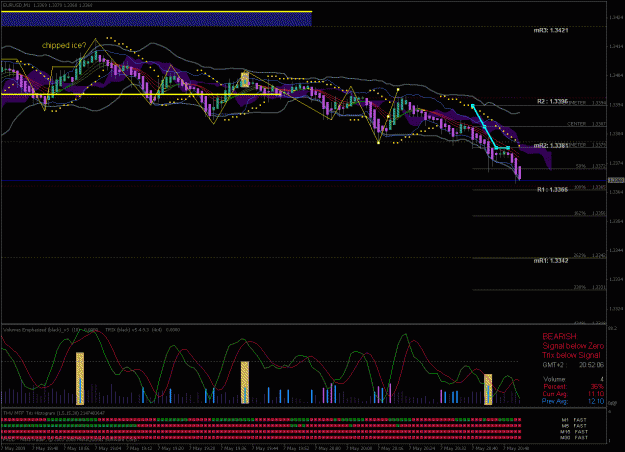This screenshot has height=452, width=625.
Task: Select the mR3: 1.3421 pivot label
Action: pyautogui.click(x=551, y=30)
